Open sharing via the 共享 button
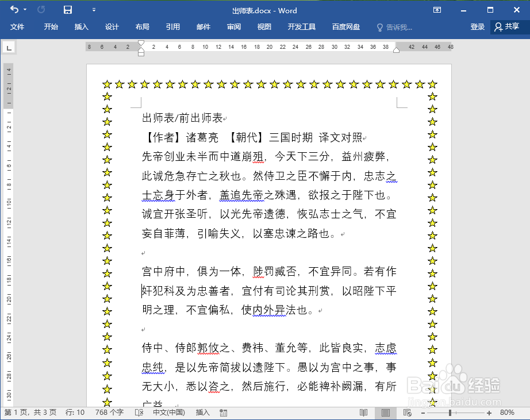This screenshot has height=420, width=530. tap(506, 26)
